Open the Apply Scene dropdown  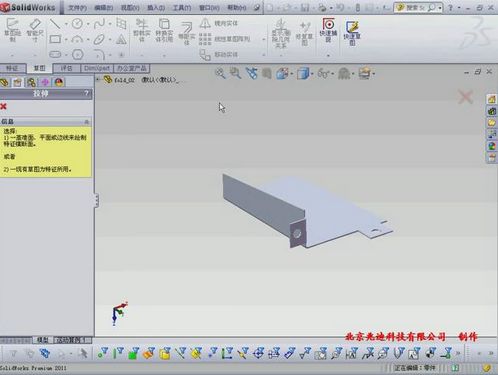pyautogui.click(x=373, y=73)
